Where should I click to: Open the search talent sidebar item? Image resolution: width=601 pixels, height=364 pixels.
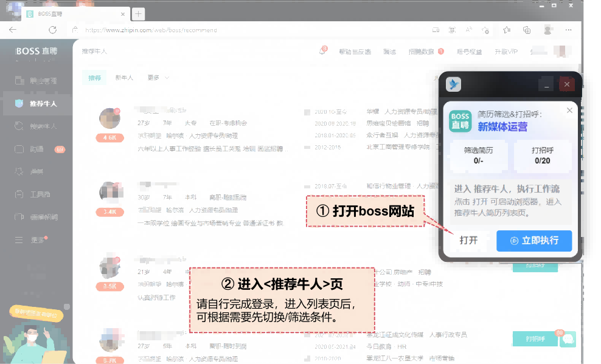coord(36,126)
